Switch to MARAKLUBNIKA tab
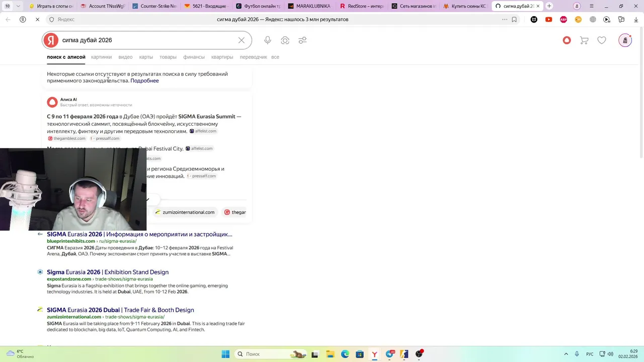The height and width of the screenshot is (362, 644). click(309, 6)
